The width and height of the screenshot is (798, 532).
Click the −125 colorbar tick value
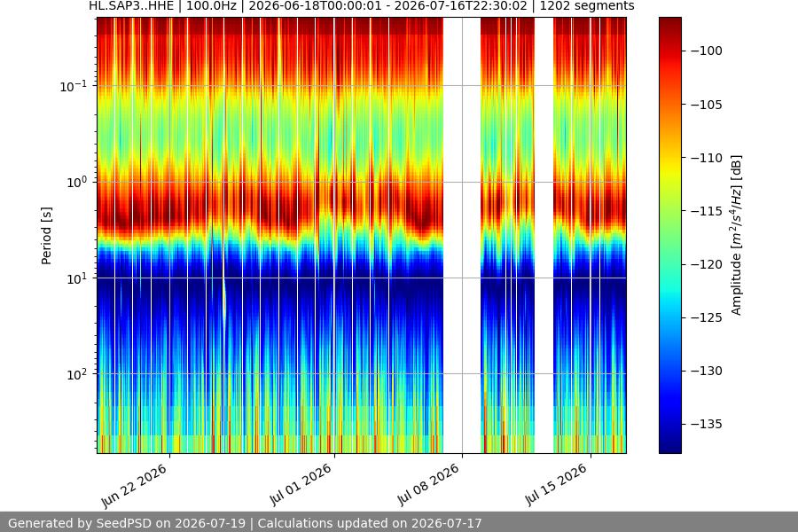[x=707, y=317]
